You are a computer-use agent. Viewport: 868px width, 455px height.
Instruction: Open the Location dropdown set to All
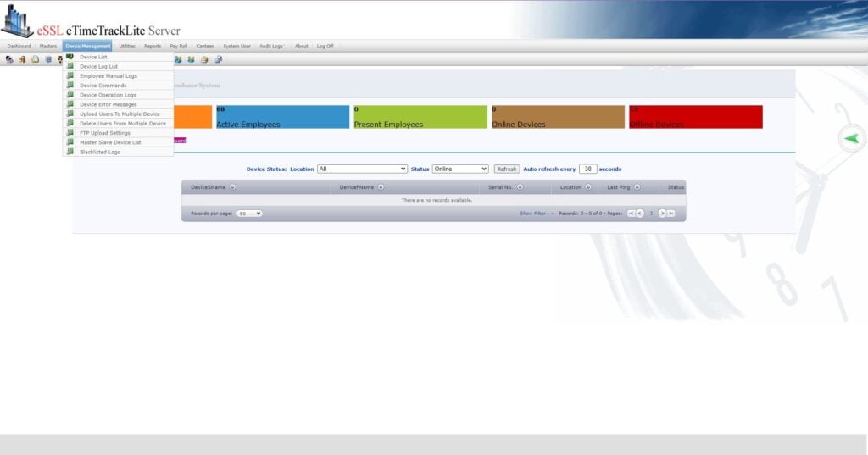click(x=362, y=169)
